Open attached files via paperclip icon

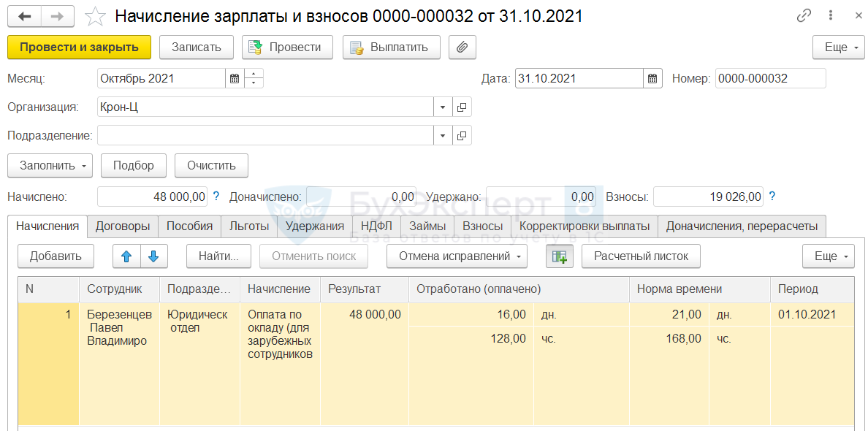tap(462, 47)
